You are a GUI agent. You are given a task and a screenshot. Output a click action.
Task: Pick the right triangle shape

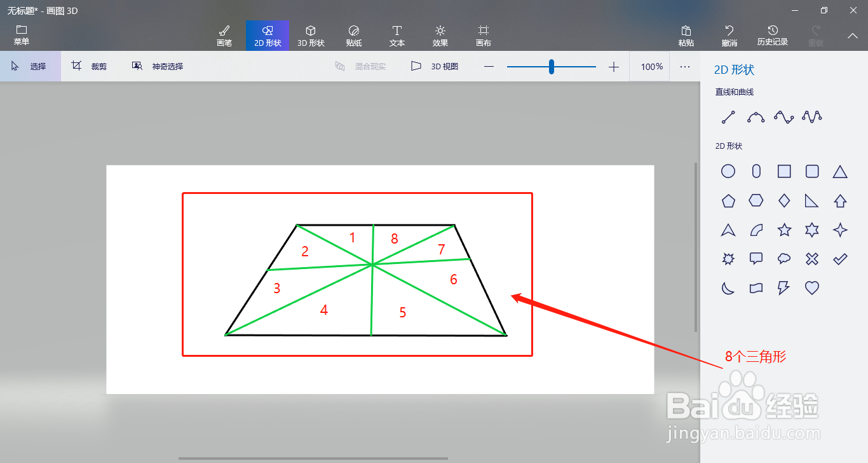(812, 200)
